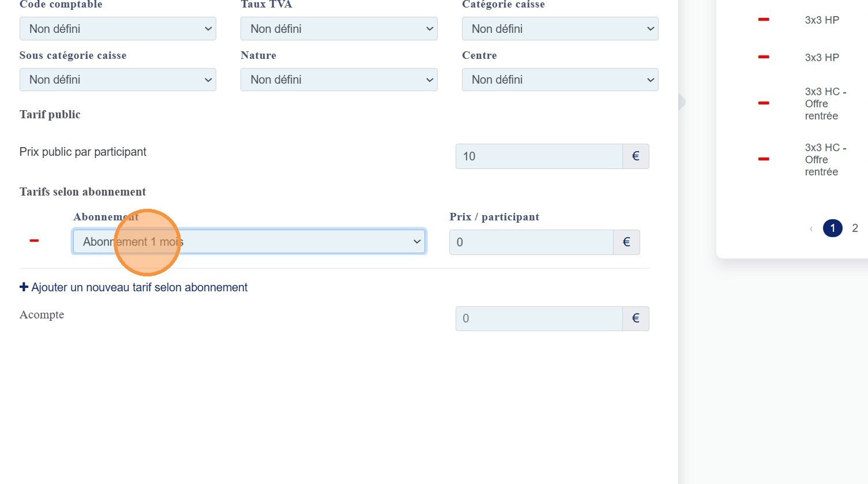
Task: Expand the Sous catégorie caisse selector
Action: coord(118,80)
